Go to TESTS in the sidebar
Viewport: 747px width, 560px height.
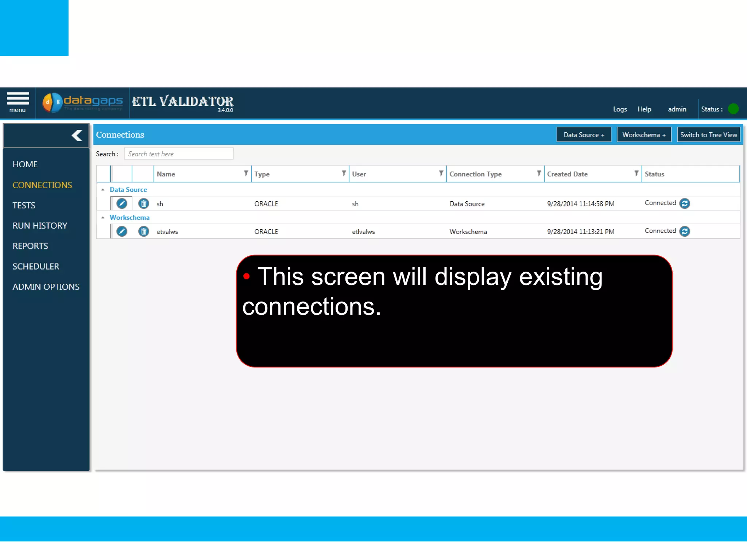point(24,205)
